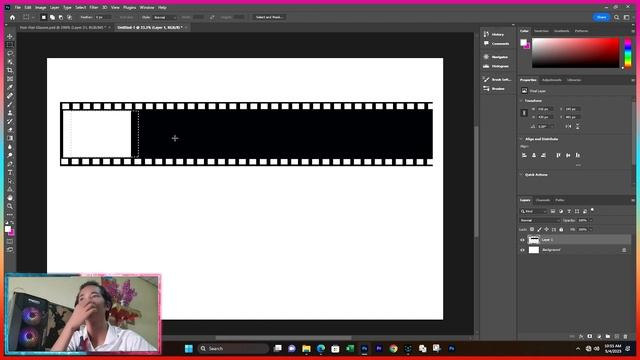Click the color picker gradient field
Image resolution: width=640 pixels, height=360 pixels.
576,53
